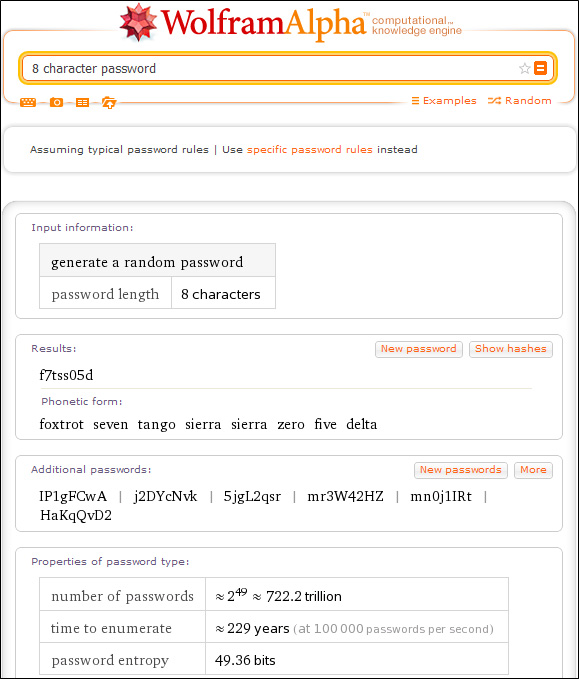Click the New passwords button

(460, 470)
